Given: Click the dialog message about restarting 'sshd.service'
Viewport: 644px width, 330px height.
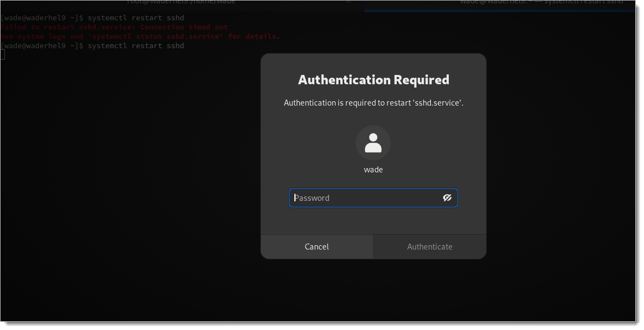Looking at the screenshot, I should (373, 103).
